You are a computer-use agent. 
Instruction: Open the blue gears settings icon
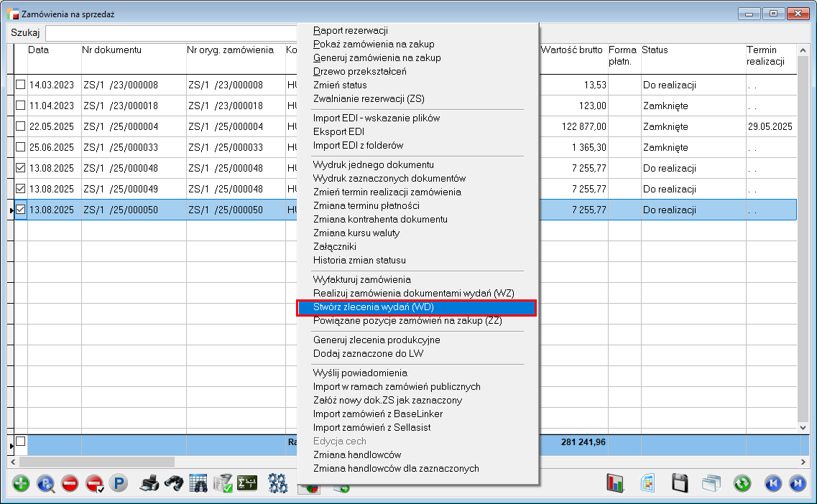(278, 483)
